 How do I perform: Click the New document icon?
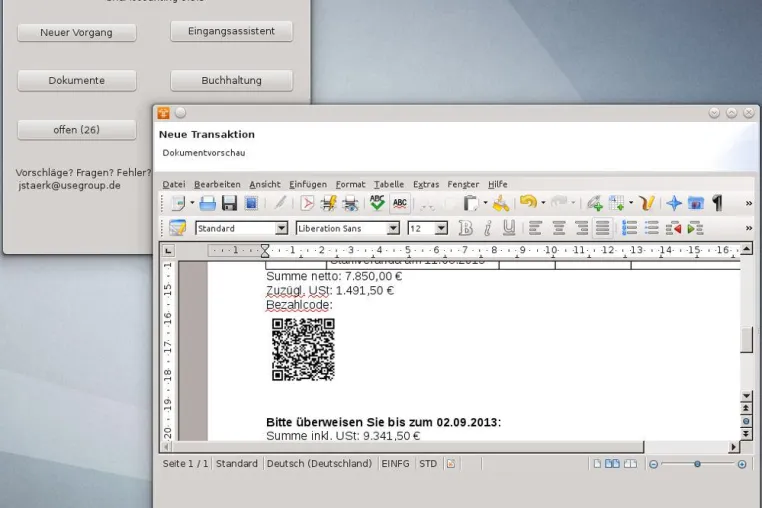pyautogui.click(x=178, y=203)
